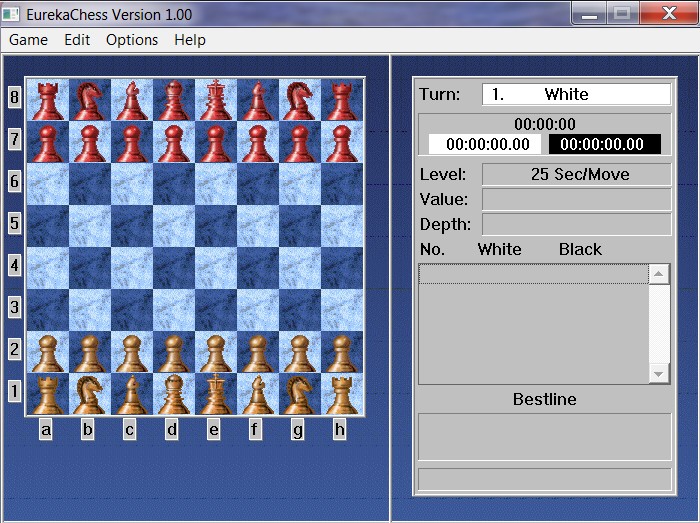Minimize the EurekaChess window
The width and height of the screenshot is (700, 523).
pyautogui.click(x=589, y=13)
